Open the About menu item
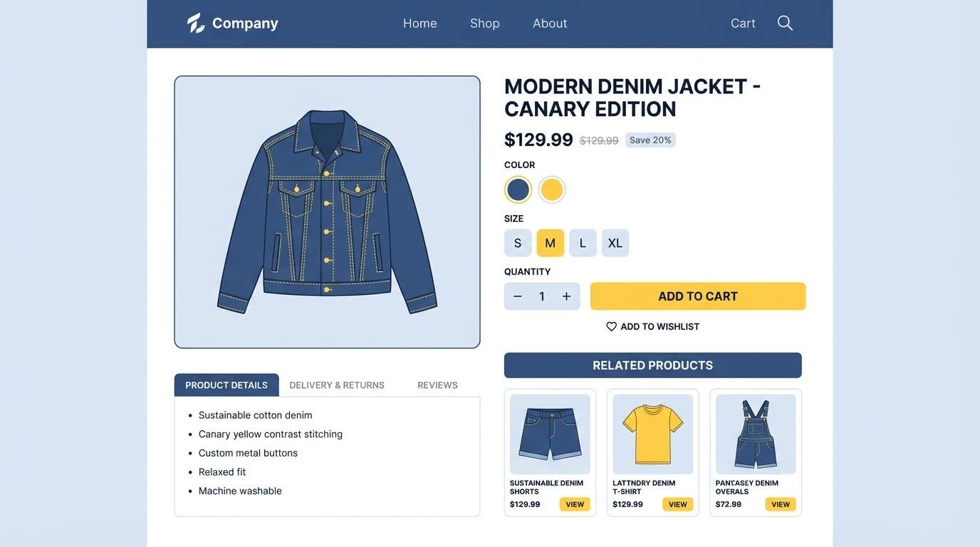 click(550, 23)
